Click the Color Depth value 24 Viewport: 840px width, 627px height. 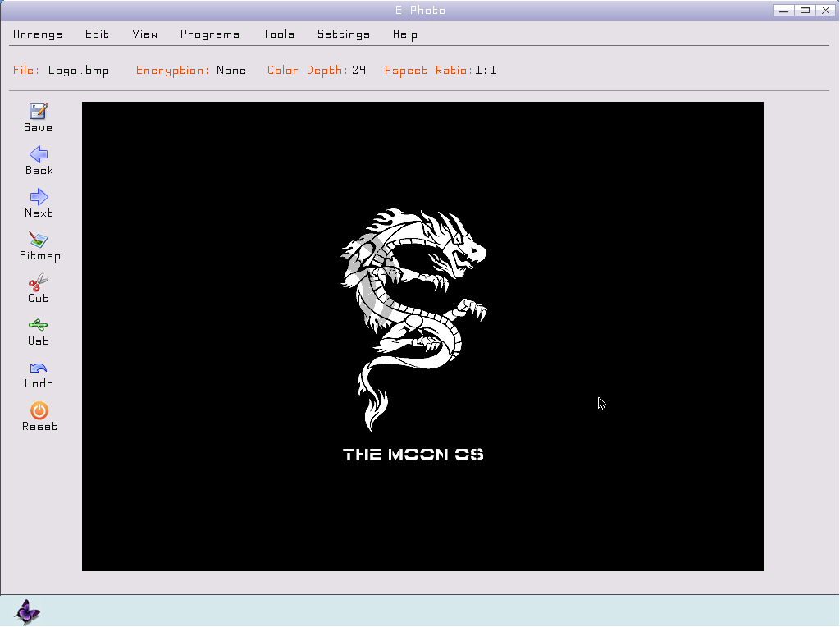tap(359, 71)
